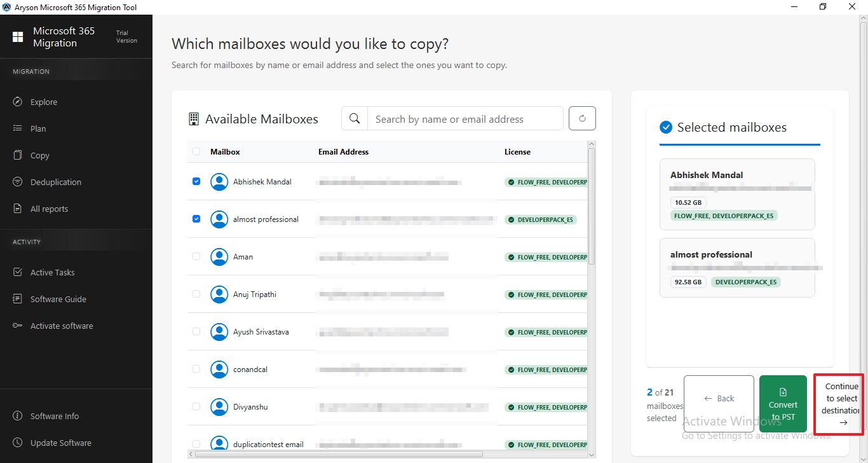Click the almost professional avatar icon

pos(219,219)
